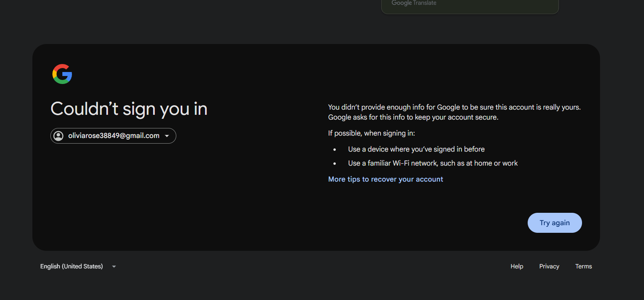The width and height of the screenshot is (644, 300).
Task: Click paragraph "You didn't provide enough info"
Action: point(454,112)
